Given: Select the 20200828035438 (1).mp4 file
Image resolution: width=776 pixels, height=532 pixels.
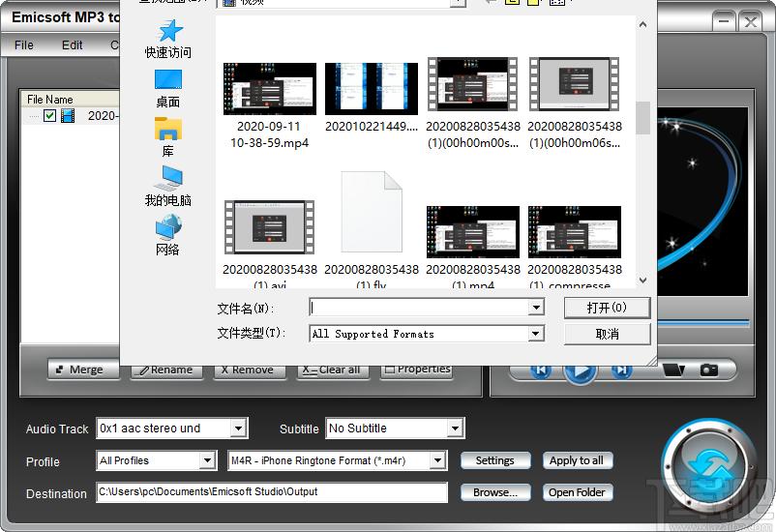Looking at the screenshot, I should [473, 247].
